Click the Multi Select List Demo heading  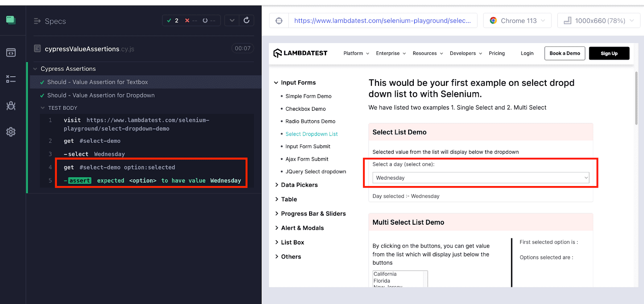(x=408, y=222)
